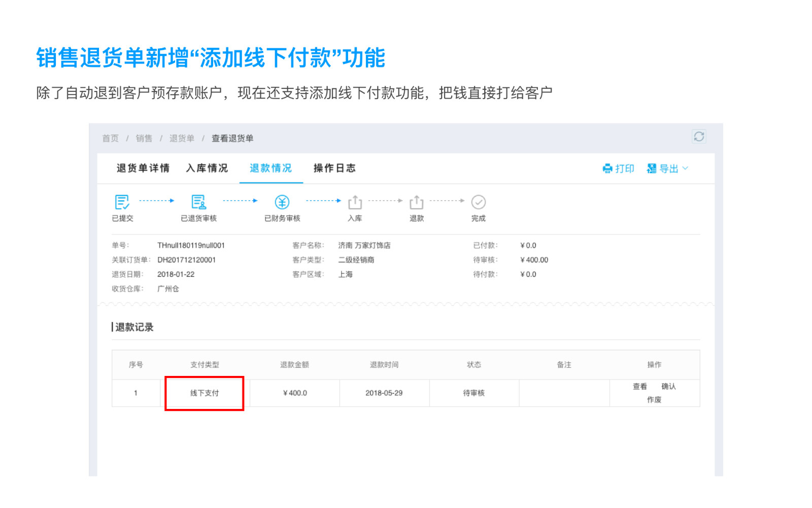Click 作废 to void the refund record
Screen dimensions: 812x508
(x=654, y=400)
